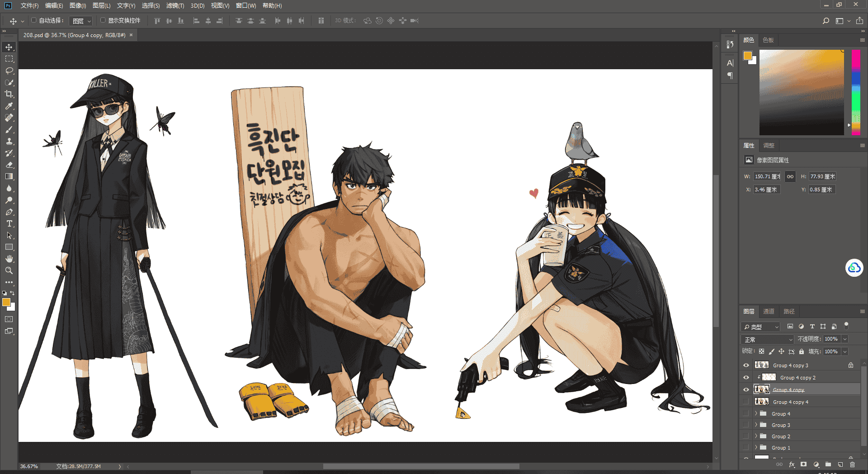Choose the Gradient tool

point(9,176)
